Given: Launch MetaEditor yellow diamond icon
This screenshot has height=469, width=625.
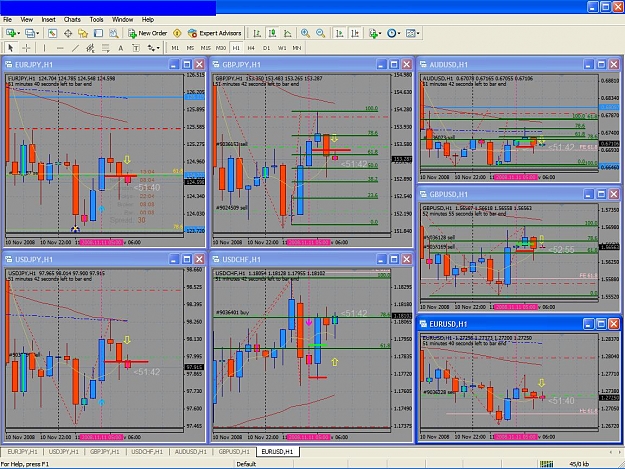Looking at the screenshot, I should [x=177, y=33].
